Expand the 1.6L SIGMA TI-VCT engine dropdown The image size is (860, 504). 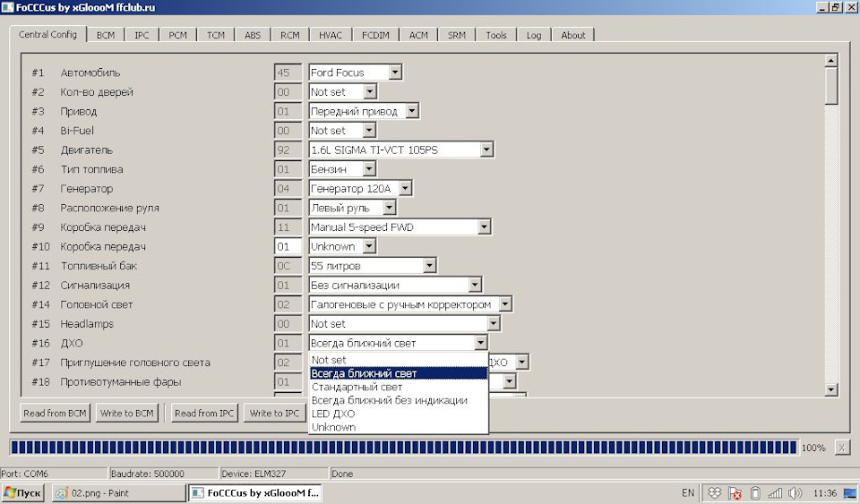tap(486, 149)
